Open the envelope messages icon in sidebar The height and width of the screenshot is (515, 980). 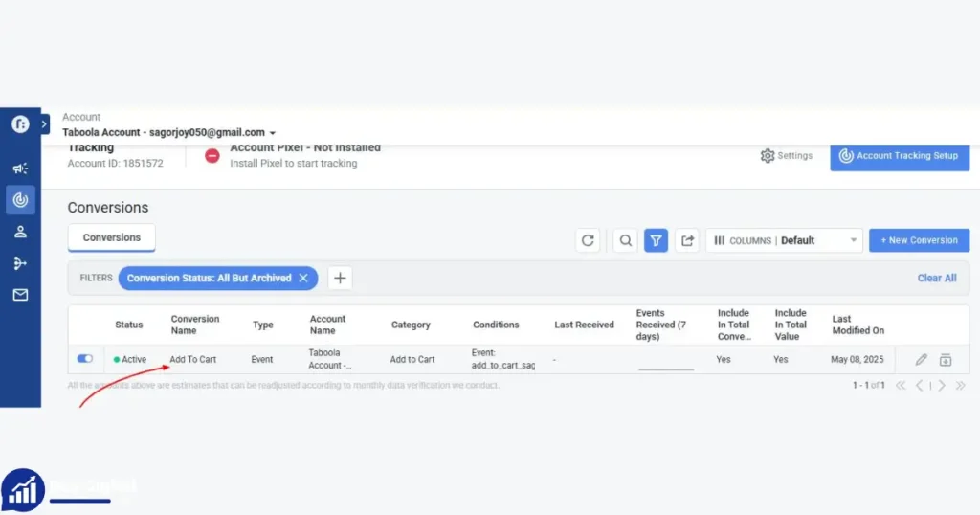click(x=20, y=295)
